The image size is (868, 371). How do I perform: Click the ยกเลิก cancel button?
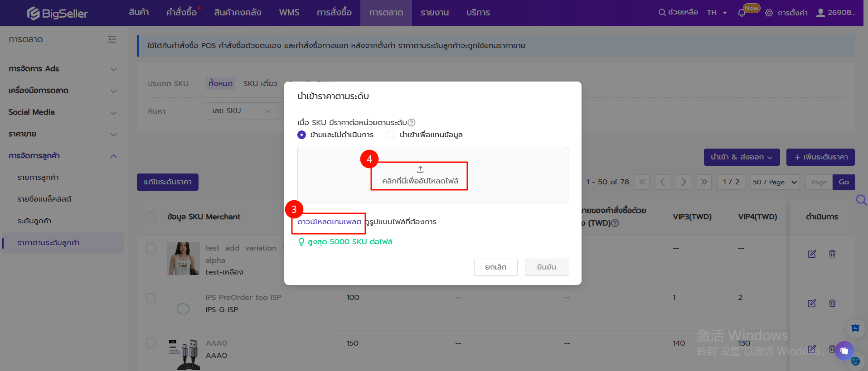(495, 267)
